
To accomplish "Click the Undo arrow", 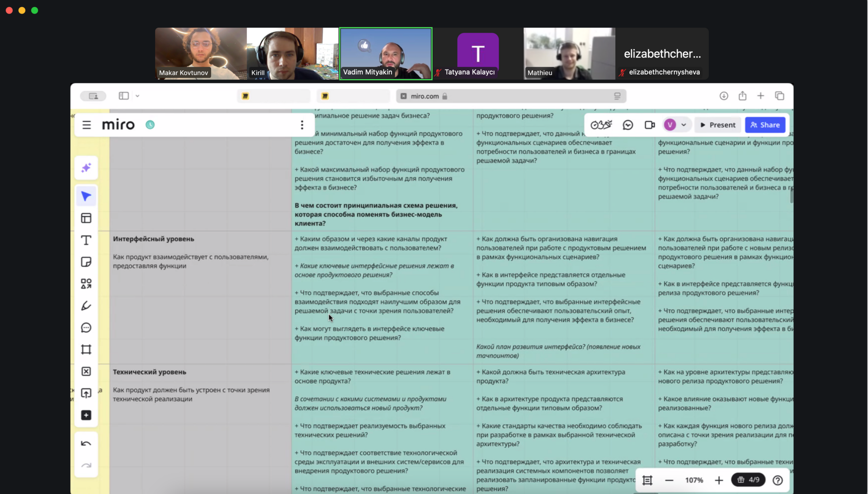I will tap(86, 443).
